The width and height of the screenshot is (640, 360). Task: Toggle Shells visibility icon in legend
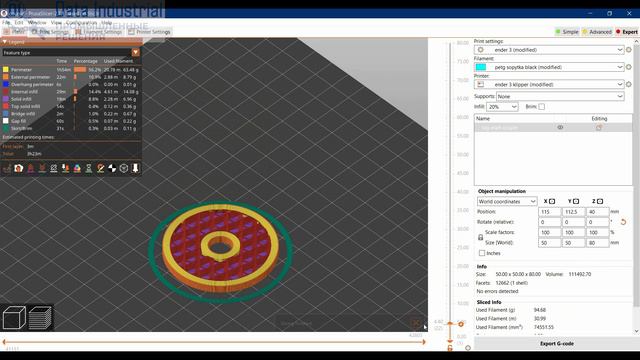(x=124, y=168)
